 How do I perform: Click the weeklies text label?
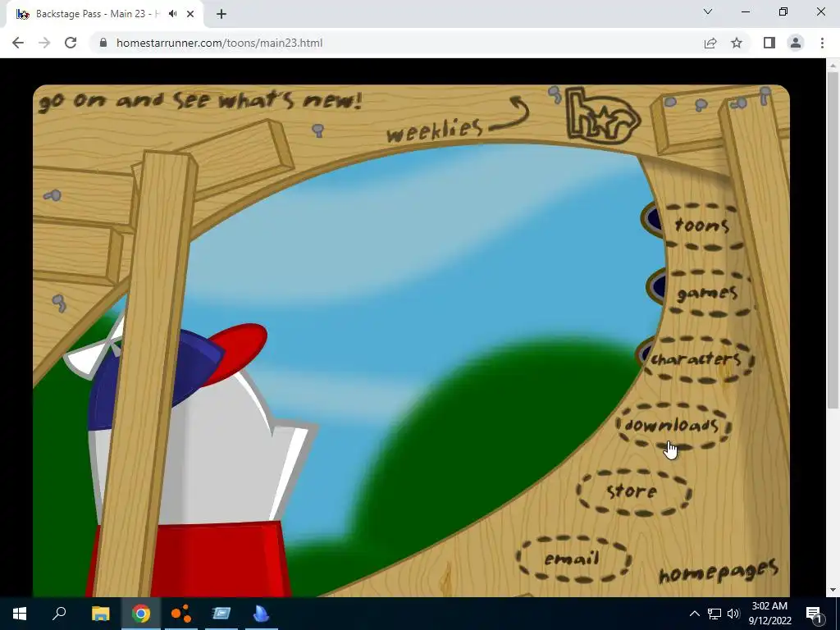click(x=434, y=130)
